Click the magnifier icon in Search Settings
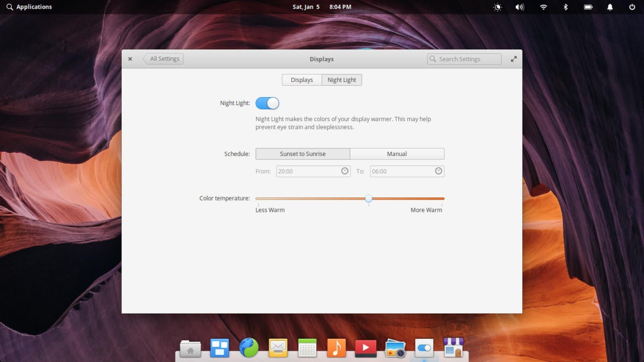Screen dimensions: 644x362 [433, 59]
